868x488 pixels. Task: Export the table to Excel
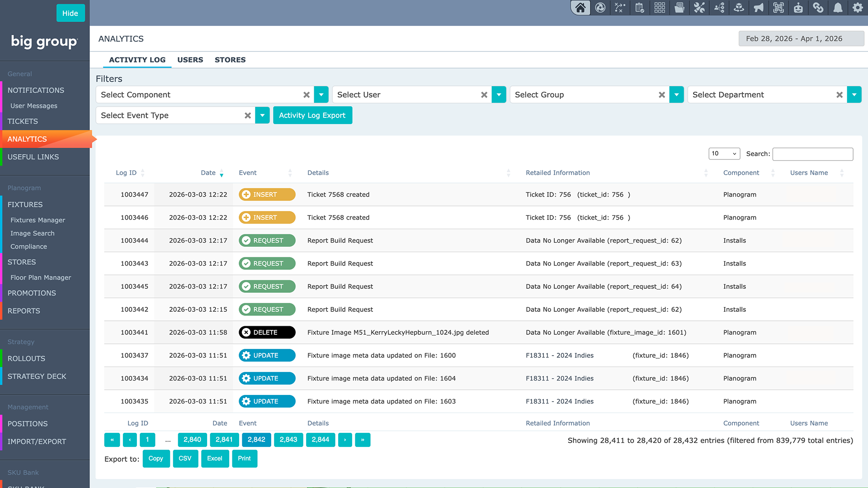pos(215,459)
